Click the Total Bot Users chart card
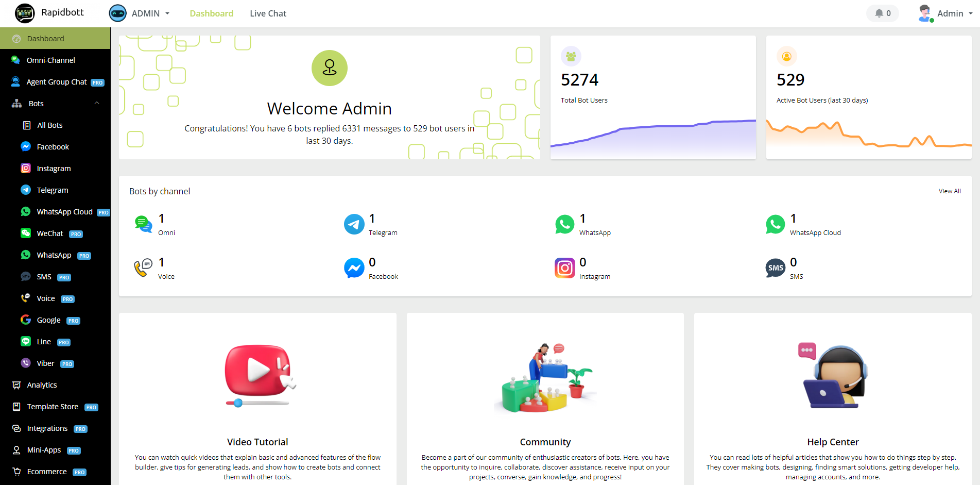This screenshot has width=980, height=485. pos(652,97)
